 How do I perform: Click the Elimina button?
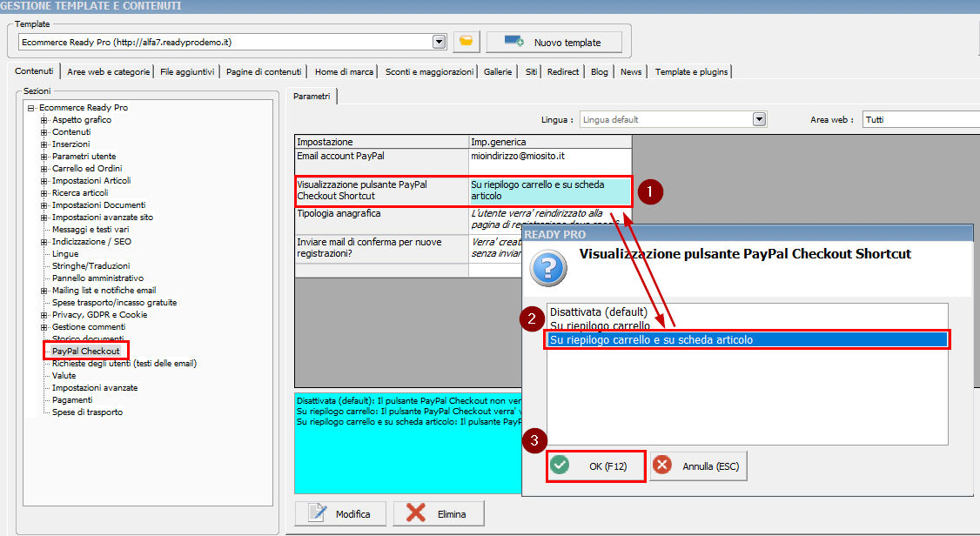pyautogui.click(x=438, y=513)
